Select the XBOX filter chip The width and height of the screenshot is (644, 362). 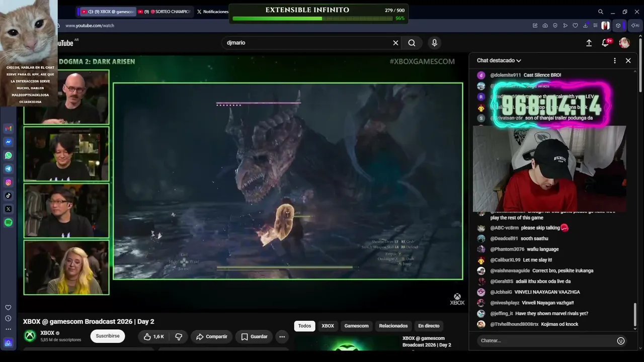tap(328, 326)
